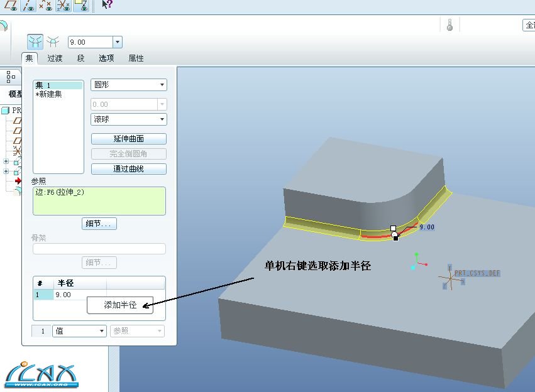Click the radius value field showing 9.00

pyautogui.click(x=91, y=42)
